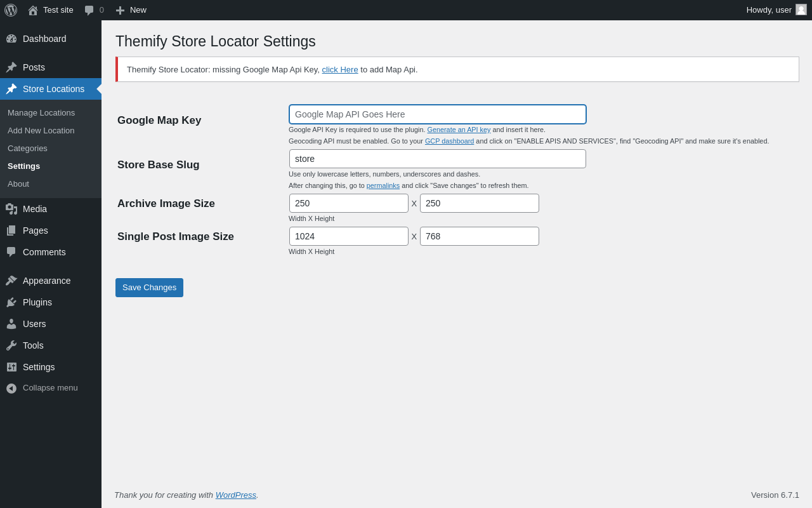Focus the Google Map Key input field

coord(438,114)
